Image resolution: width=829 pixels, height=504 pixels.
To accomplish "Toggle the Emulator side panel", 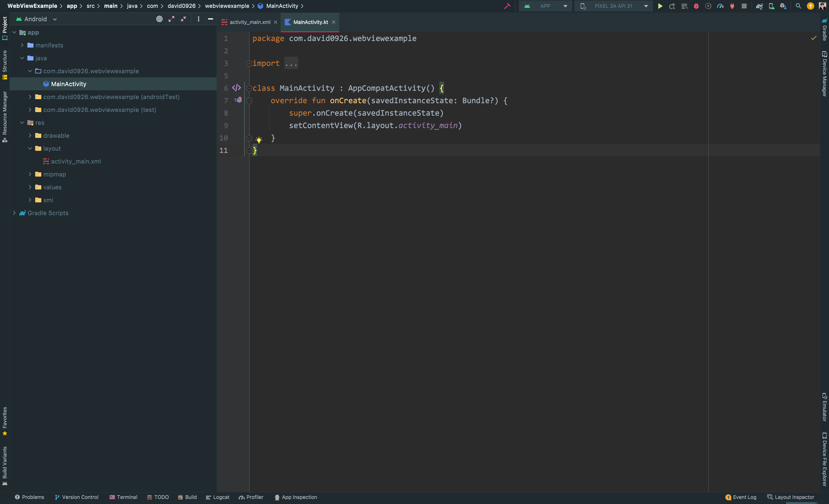I will click(x=824, y=407).
